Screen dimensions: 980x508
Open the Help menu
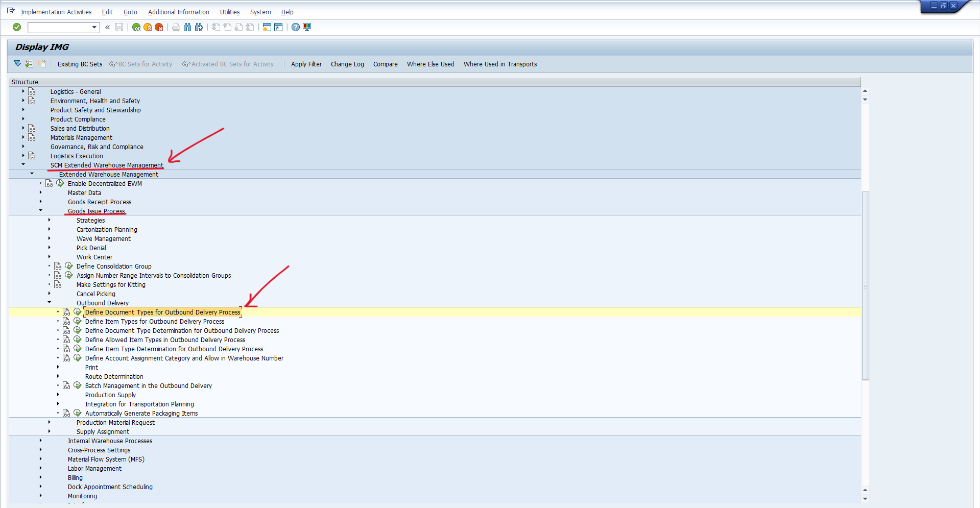(287, 12)
